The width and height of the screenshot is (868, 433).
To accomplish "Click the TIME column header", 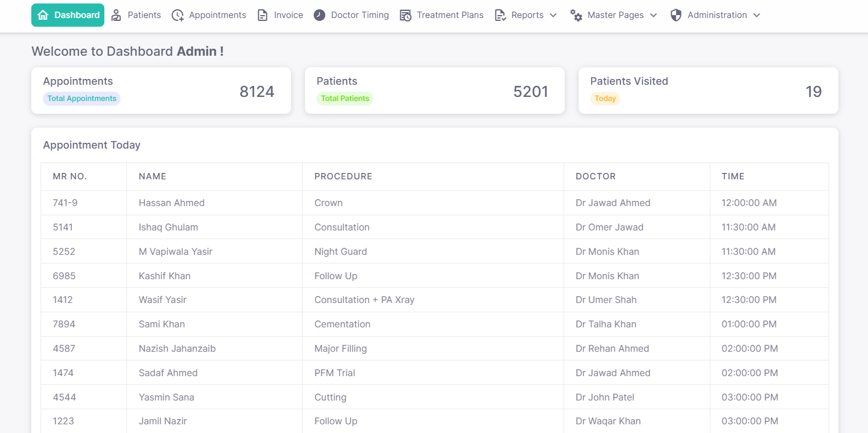I will [733, 176].
